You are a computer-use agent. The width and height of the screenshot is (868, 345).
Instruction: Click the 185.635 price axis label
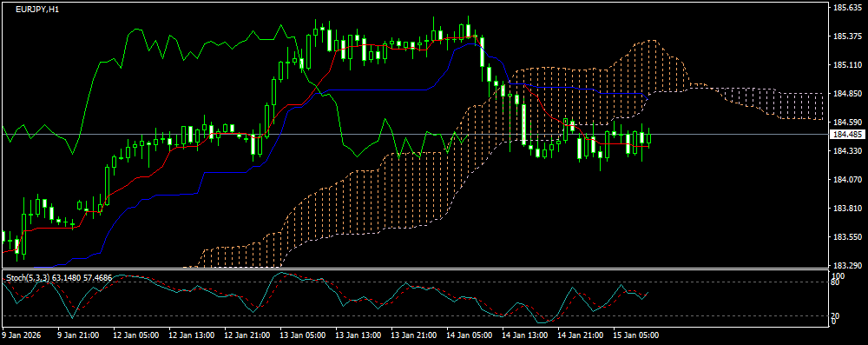(x=847, y=8)
